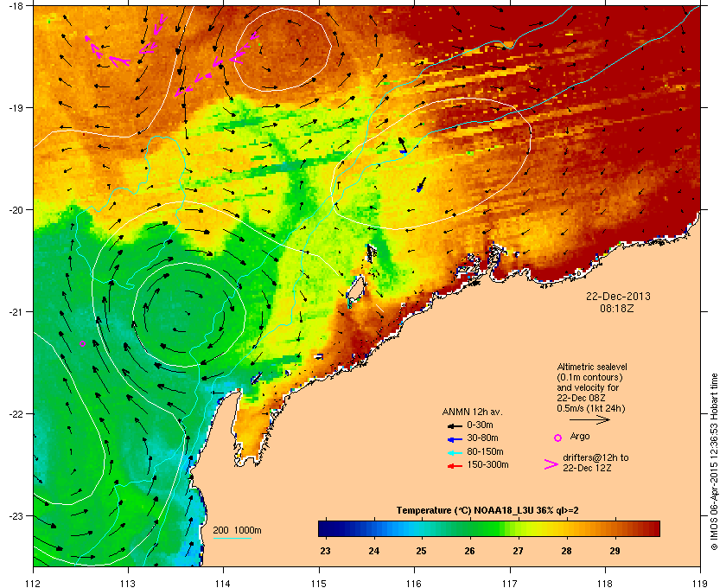Click the colorbar tick label 25
726x588 pixels.
(x=421, y=551)
